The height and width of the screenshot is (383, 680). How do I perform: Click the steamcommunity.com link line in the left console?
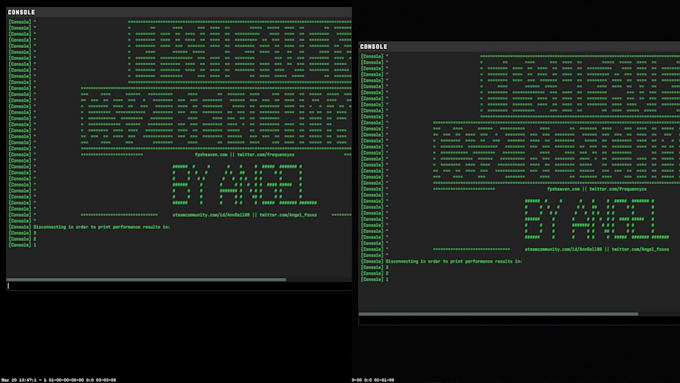(x=245, y=215)
